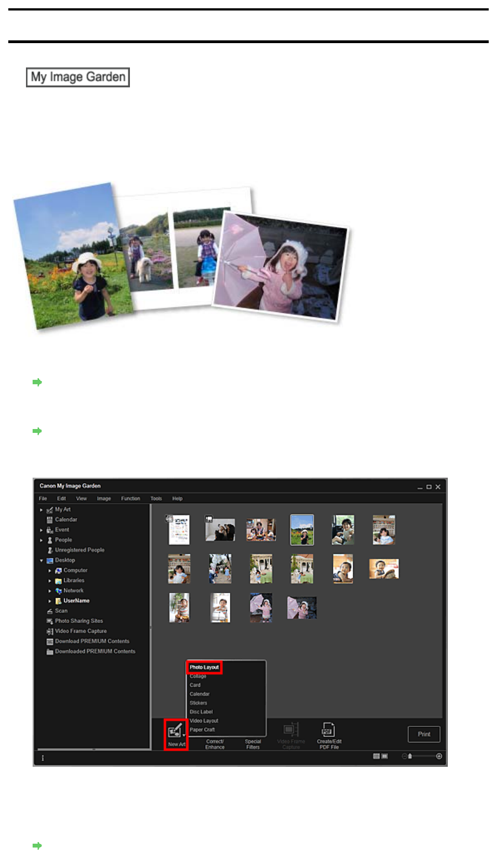Expand the Event tree node arrow

pos(41,530)
